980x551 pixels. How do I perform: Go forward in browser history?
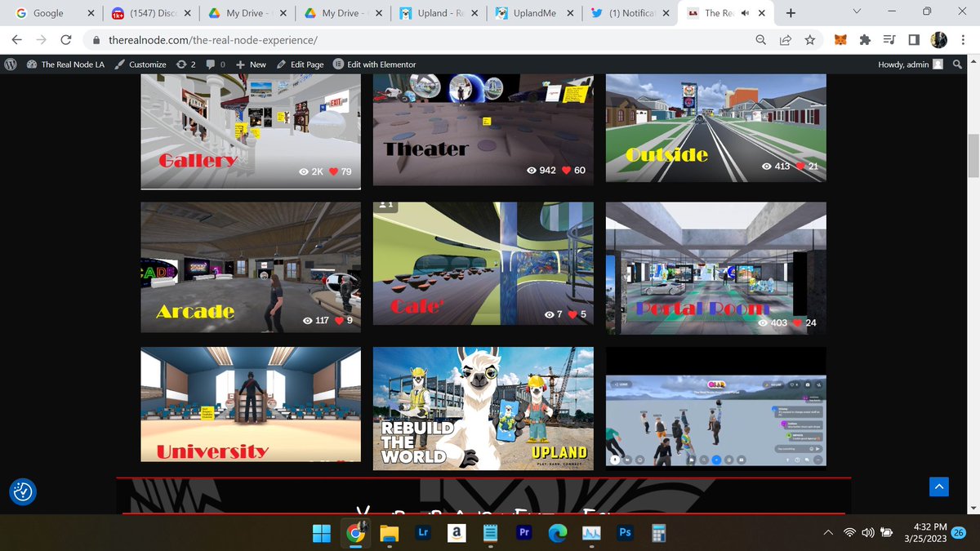click(41, 39)
